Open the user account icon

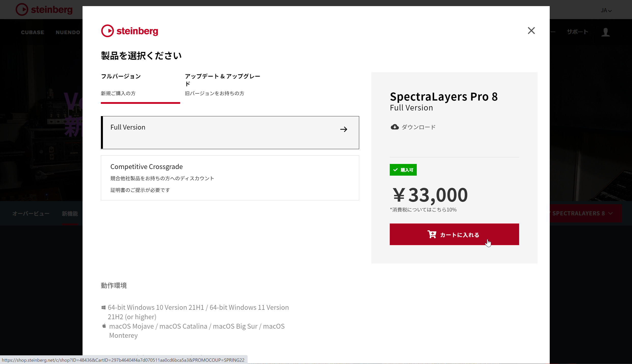click(606, 32)
